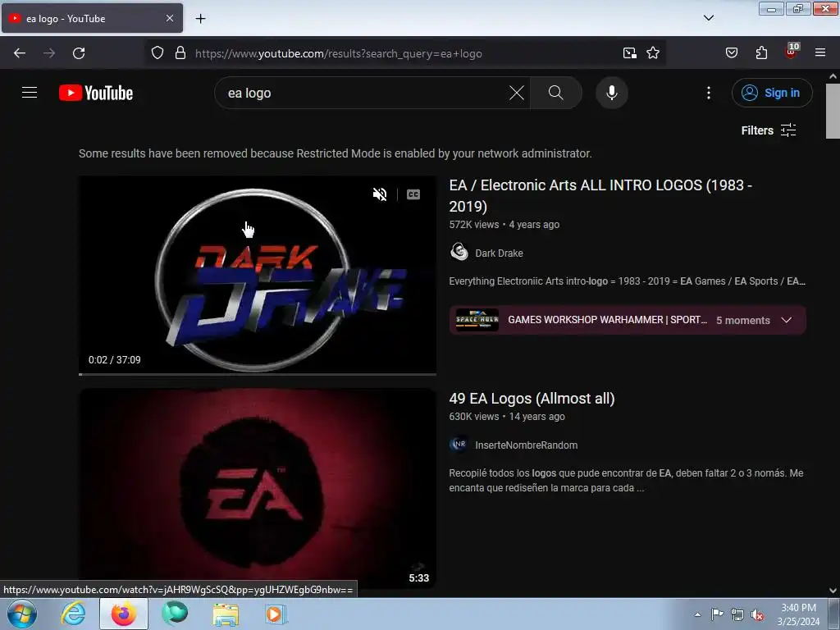
Task: Open the muted volume tray icon
Action: click(x=757, y=614)
